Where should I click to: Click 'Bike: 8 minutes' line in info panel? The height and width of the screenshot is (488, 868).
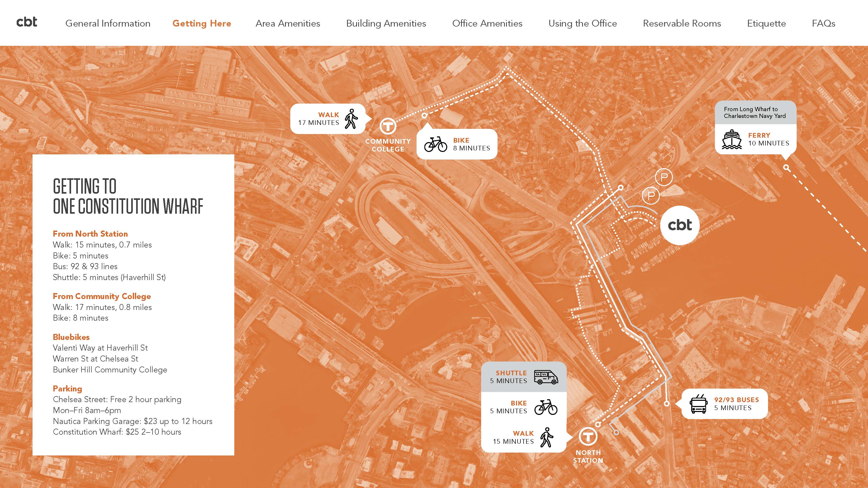coord(80,318)
